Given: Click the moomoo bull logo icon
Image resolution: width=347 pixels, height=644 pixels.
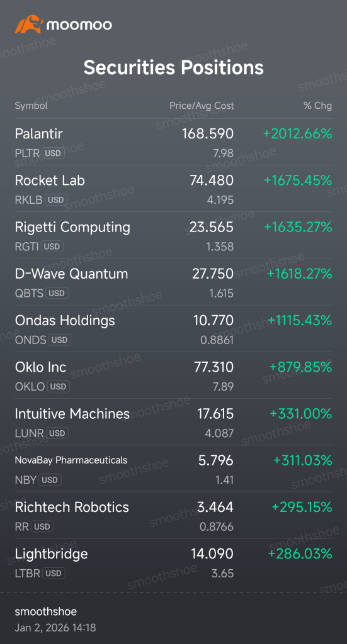Looking at the screenshot, I should 29,25.
